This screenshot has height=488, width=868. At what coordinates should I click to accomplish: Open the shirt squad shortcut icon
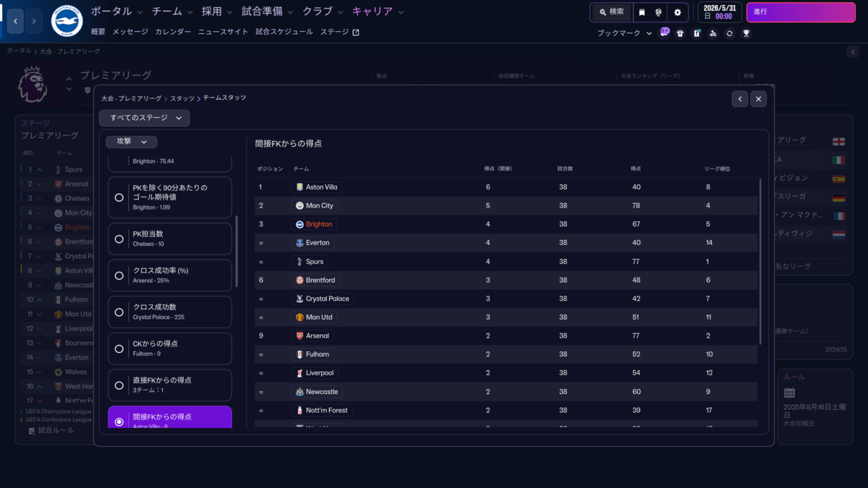click(680, 33)
